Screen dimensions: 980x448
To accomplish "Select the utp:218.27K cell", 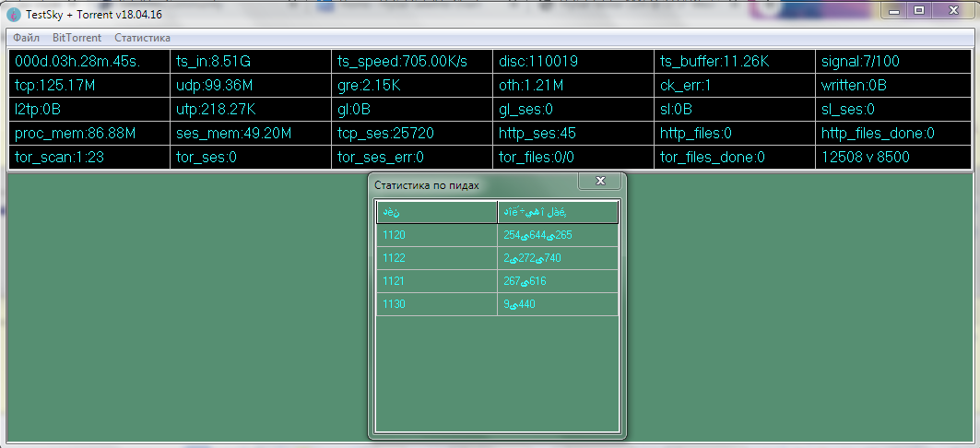I will (x=251, y=110).
